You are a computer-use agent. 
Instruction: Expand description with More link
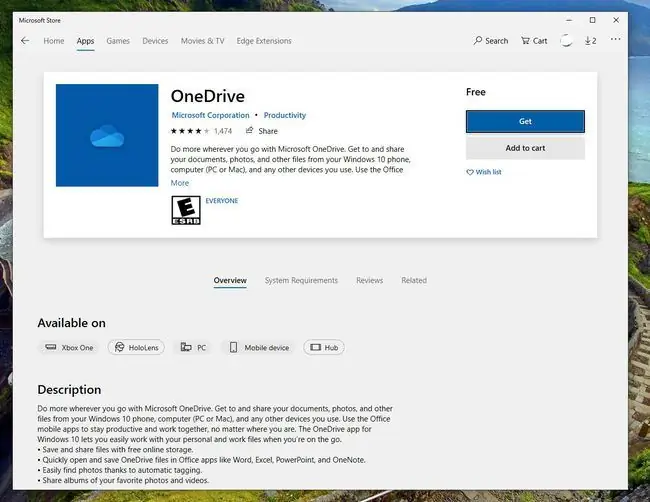[x=179, y=183]
